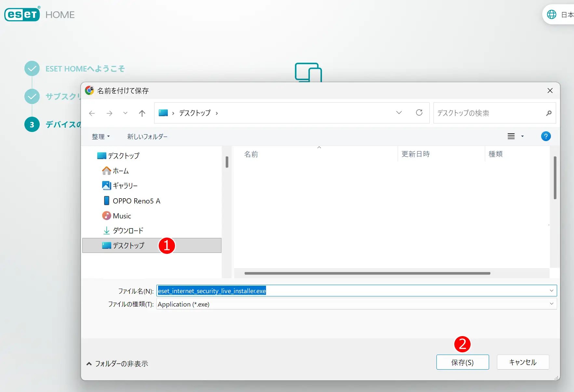Screen dimensions: 574x392
Task: Close the 名前を付けて保存 dialog
Action: (550, 91)
